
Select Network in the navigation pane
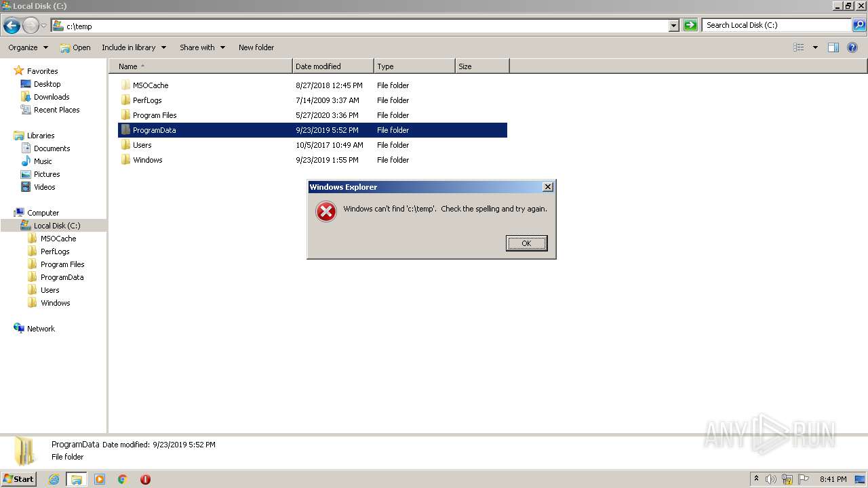coord(41,329)
